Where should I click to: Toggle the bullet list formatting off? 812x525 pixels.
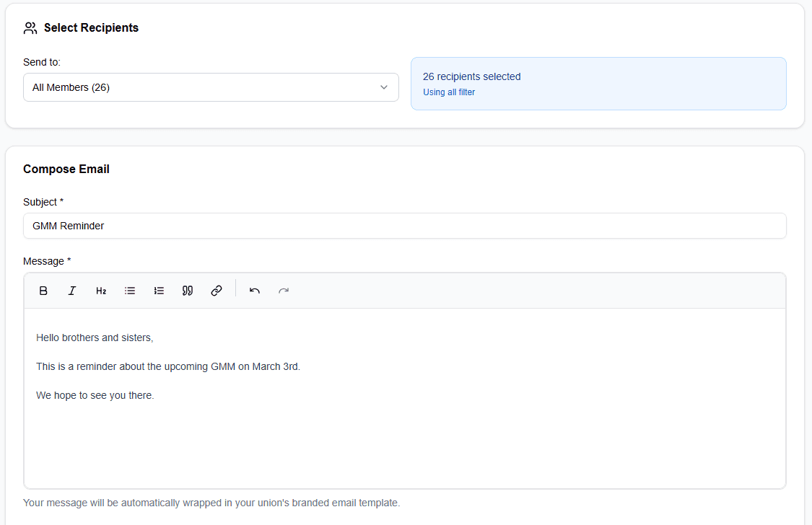tap(130, 290)
